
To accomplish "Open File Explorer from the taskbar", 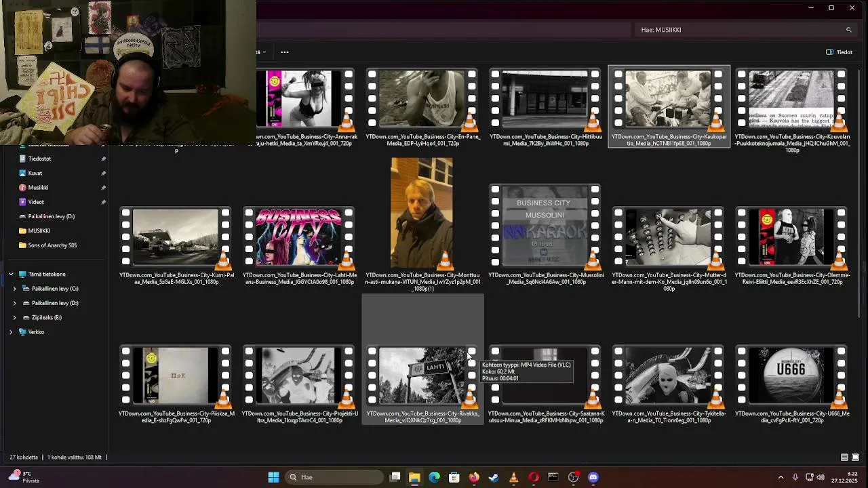I will [414, 477].
